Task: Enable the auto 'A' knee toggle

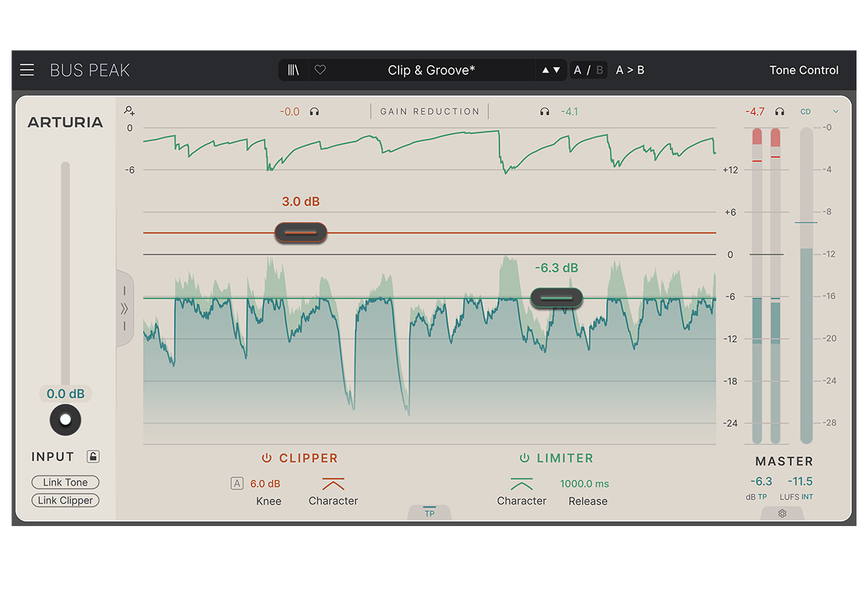Action: [x=237, y=484]
